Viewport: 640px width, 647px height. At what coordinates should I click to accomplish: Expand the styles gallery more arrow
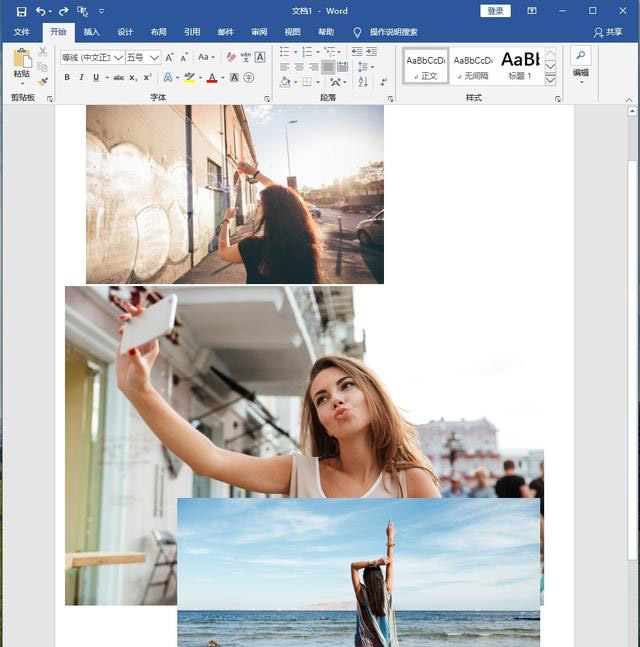click(x=550, y=80)
